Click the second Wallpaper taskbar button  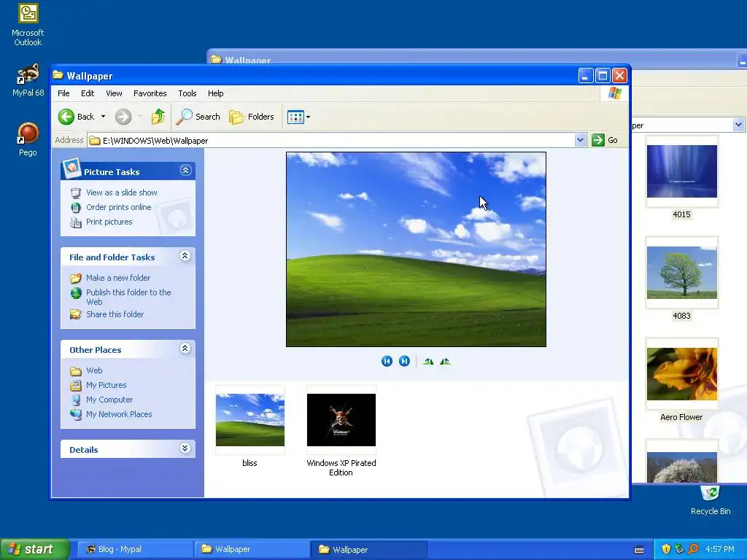click(x=368, y=550)
